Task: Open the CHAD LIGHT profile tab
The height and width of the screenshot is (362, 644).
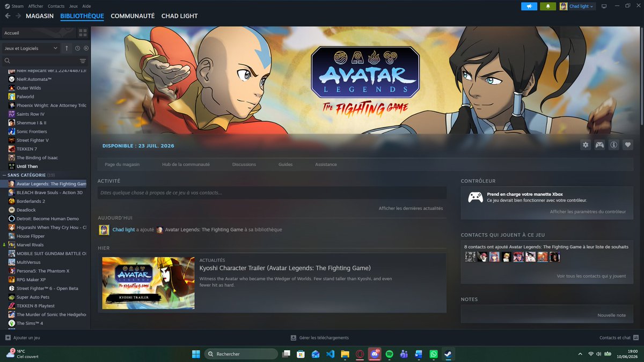Action: [x=180, y=16]
